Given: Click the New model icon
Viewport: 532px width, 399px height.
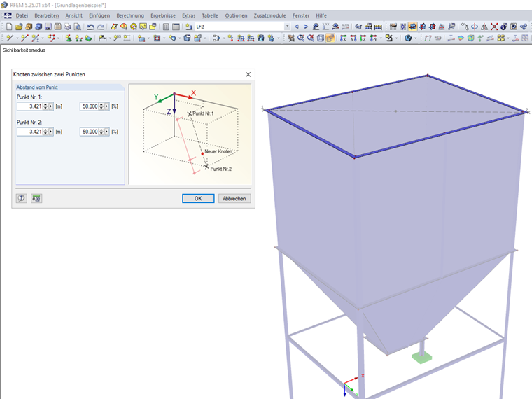Looking at the screenshot, I should pyautogui.click(x=9, y=27).
